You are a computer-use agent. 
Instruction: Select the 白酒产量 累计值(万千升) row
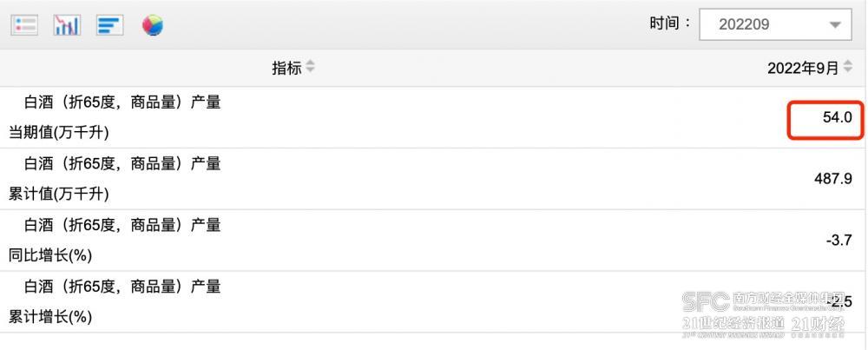point(434,179)
